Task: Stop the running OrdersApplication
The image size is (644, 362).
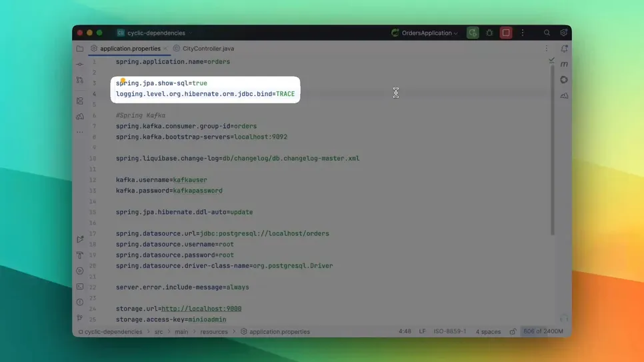Action: pos(506,33)
